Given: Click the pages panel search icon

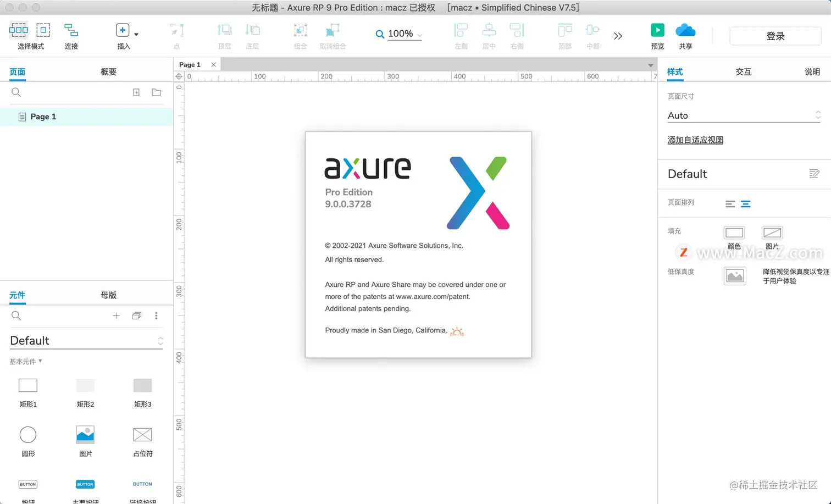Looking at the screenshot, I should pyautogui.click(x=16, y=92).
